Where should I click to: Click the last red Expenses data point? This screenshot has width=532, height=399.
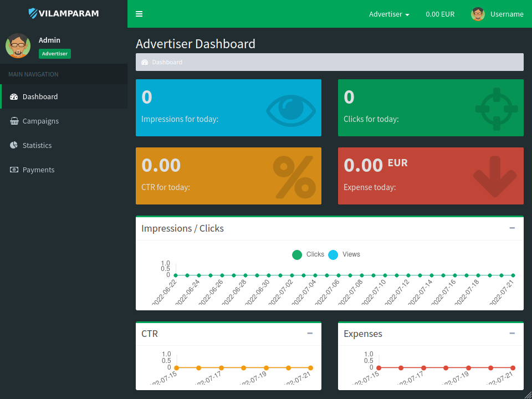[x=513, y=368]
